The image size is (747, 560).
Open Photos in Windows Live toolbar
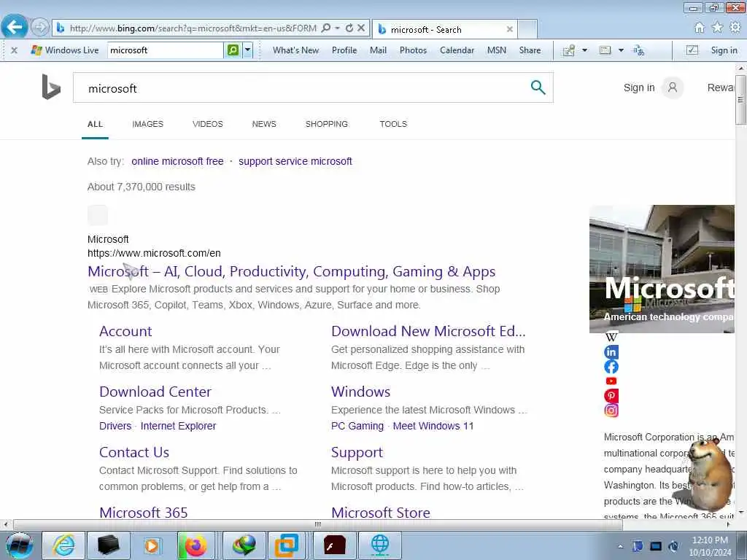click(413, 50)
